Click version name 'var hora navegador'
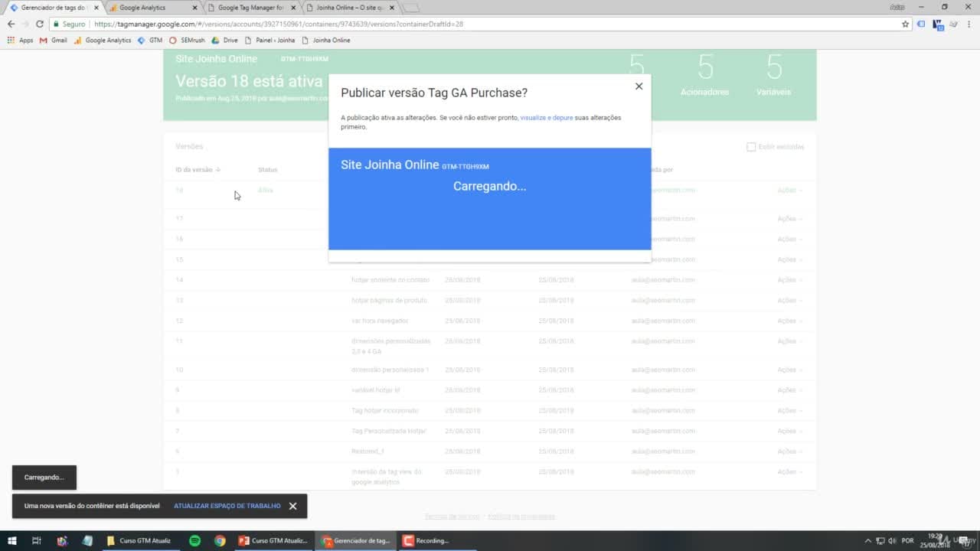980x551 pixels. coord(380,321)
